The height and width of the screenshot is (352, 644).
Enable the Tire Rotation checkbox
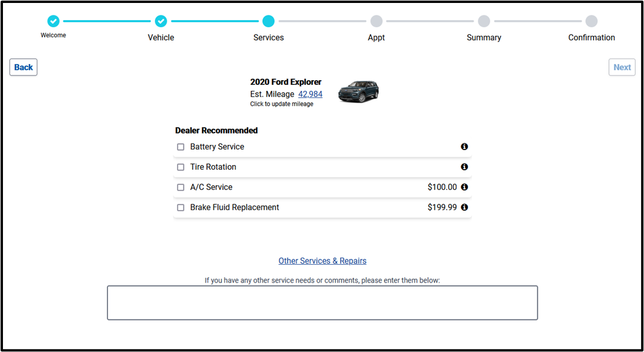pos(181,167)
